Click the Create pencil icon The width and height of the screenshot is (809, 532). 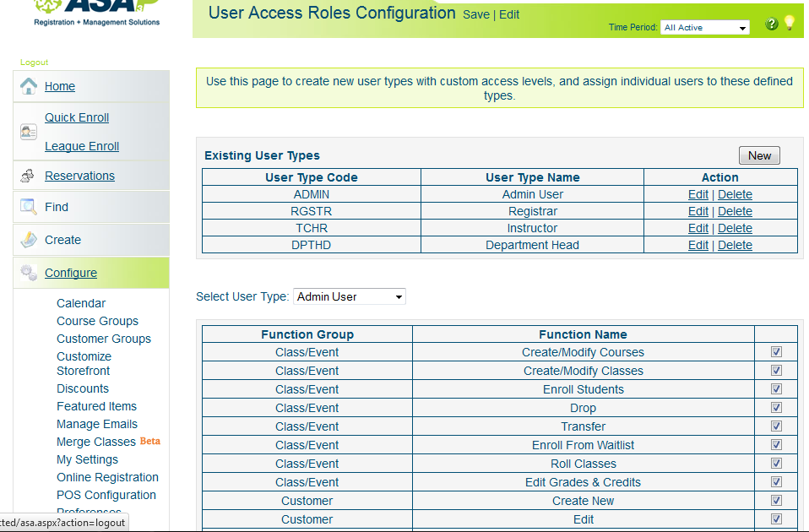tap(29, 240)
